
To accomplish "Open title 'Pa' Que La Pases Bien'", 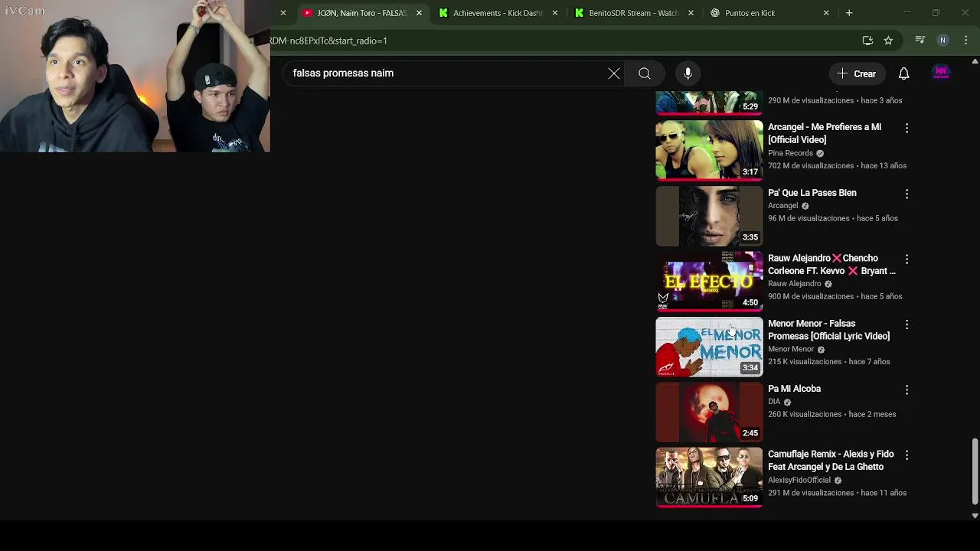I will coord(812,193).
